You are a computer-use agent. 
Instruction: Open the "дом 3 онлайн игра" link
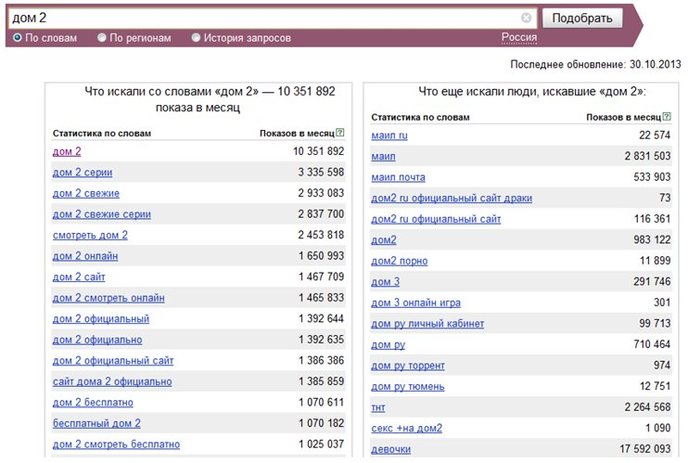coord(416,303)
